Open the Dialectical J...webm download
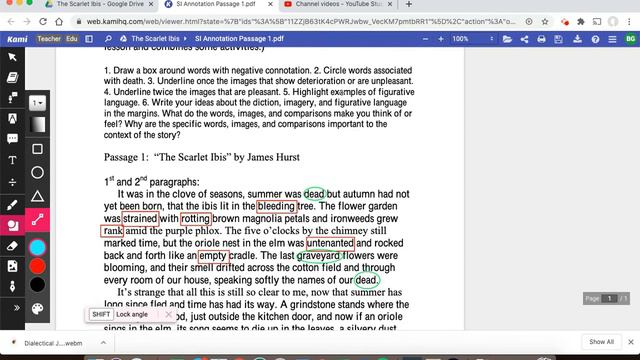Image resolution: width=640 pixels, height=360 pixels. 53,343
